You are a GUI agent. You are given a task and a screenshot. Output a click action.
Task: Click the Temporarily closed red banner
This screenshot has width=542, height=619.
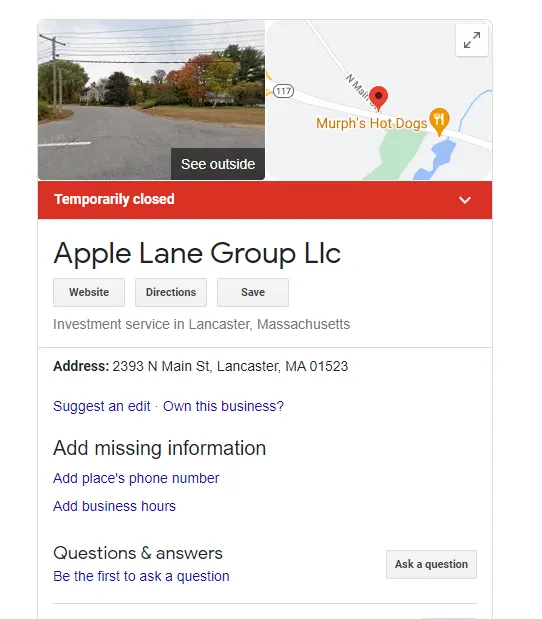(x=265, y=200)
